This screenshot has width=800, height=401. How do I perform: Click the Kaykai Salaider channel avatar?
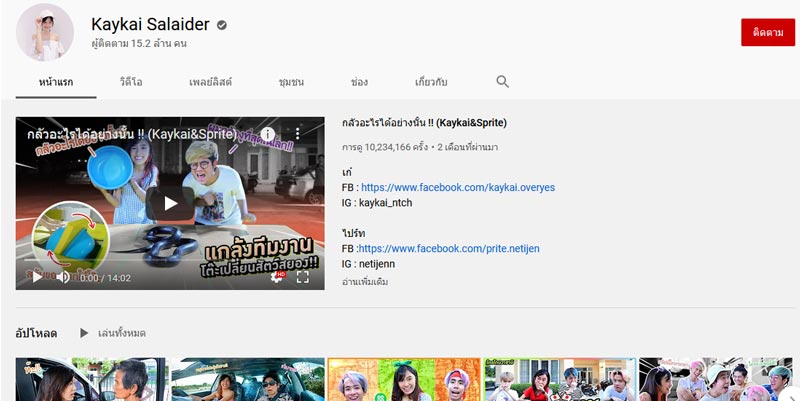(45, 32)
